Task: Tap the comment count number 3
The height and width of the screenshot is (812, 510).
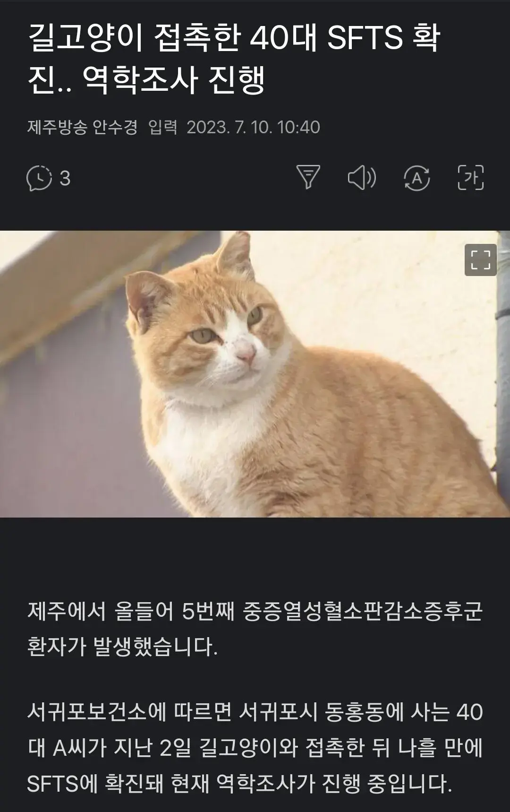Action: (65, 179)
